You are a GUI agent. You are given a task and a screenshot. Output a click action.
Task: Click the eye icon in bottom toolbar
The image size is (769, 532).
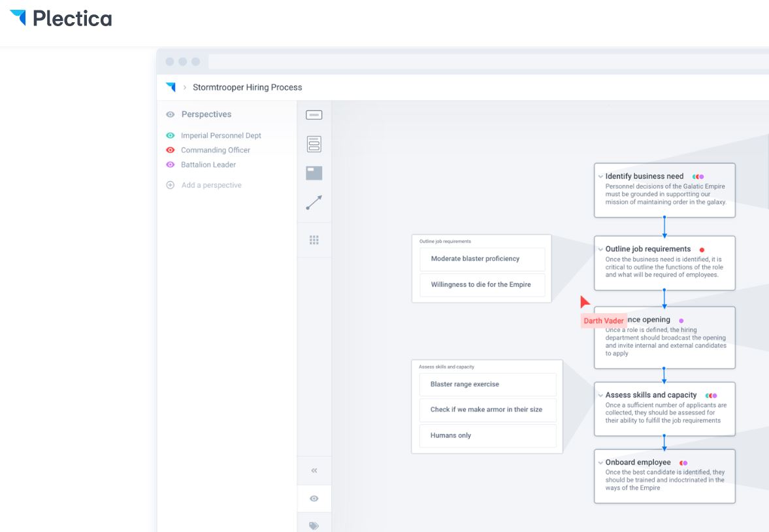coord(314,499)
